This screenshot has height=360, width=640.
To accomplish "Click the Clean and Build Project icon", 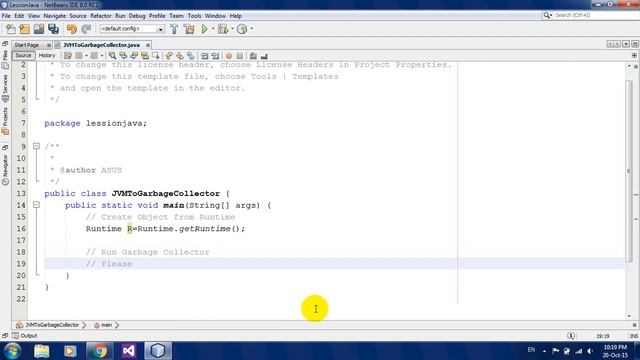I will [189, 29].
